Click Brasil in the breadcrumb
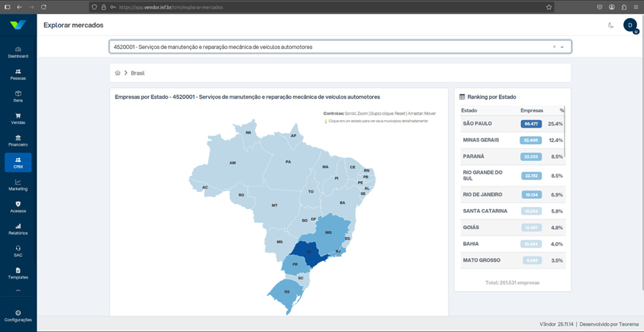The width and height of the screenshot is (644, 332). tap(138, 73)
